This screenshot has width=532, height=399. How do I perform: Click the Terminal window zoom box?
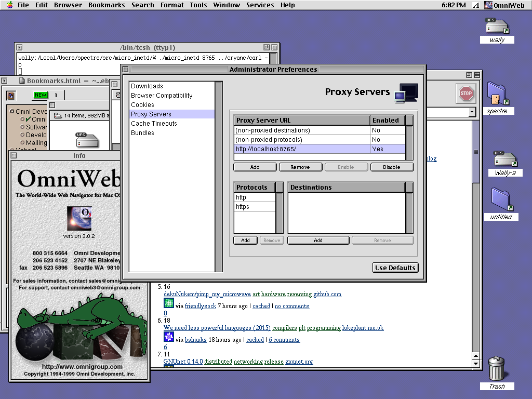267,47
